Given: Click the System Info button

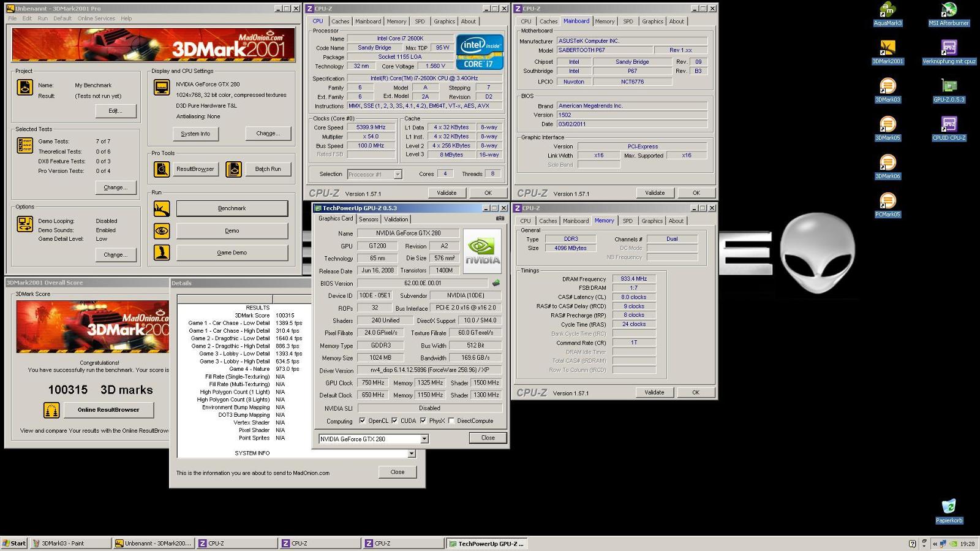Looking at the screenshot, I should (x=195, y=134).
